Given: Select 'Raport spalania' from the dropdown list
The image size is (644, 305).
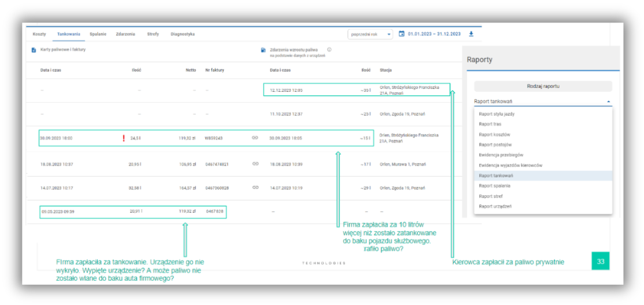Looking at the screenshot, I should tap(494, 186).
